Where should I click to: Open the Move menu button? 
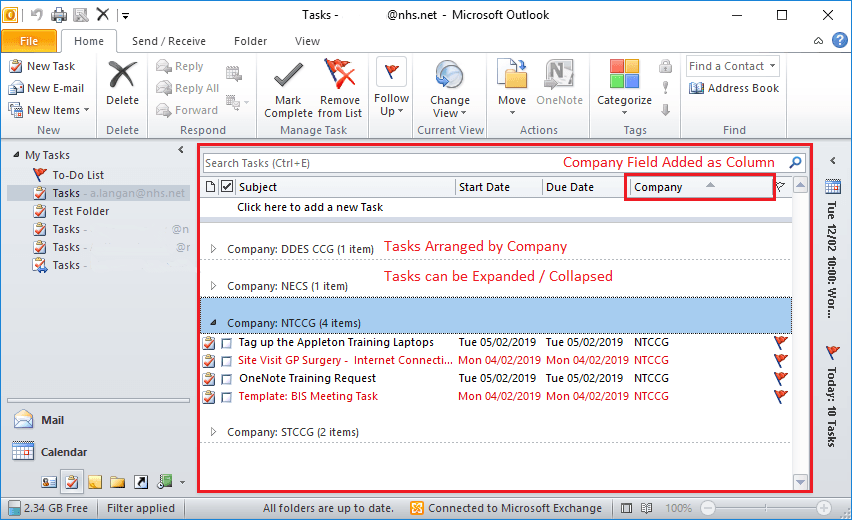coord(512,88)
